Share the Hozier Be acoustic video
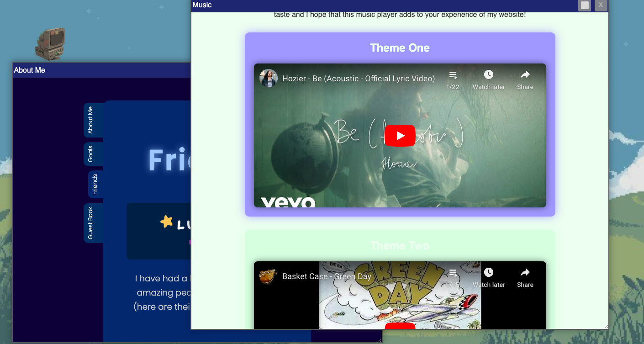This screenshot has height=344, width=644. (x=525, y=79)
